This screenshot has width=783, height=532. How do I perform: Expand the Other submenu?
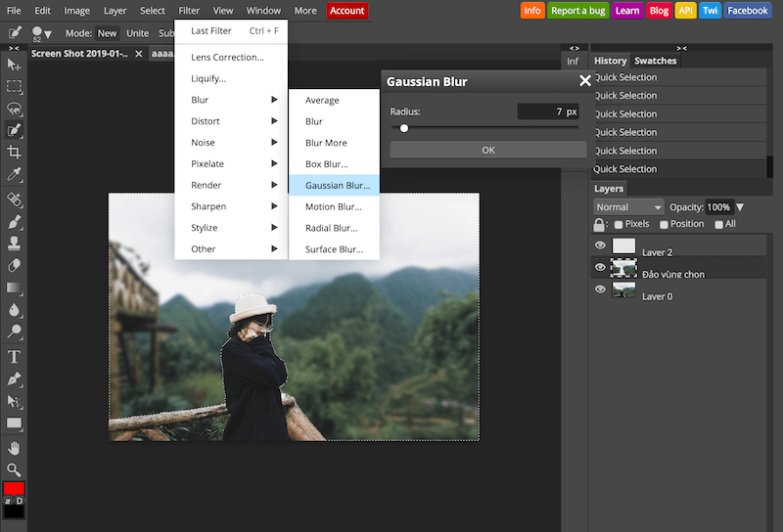click(231, 249)
